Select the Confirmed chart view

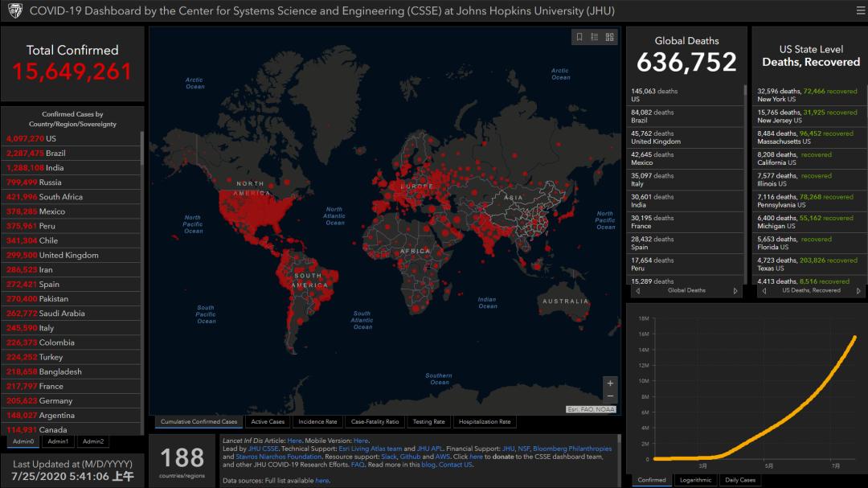point(652,480)
